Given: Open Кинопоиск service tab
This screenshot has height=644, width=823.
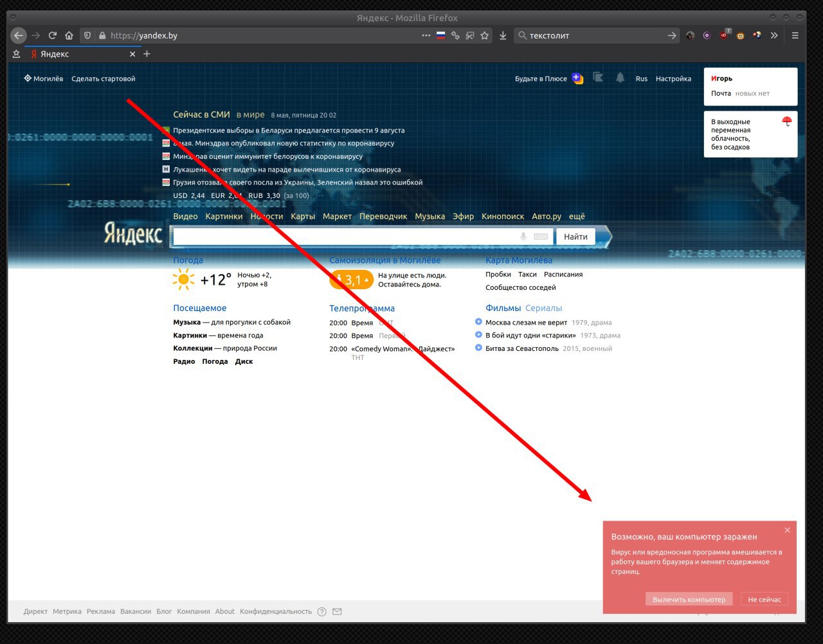Looking at the screenshot, I should click(503, 217).
